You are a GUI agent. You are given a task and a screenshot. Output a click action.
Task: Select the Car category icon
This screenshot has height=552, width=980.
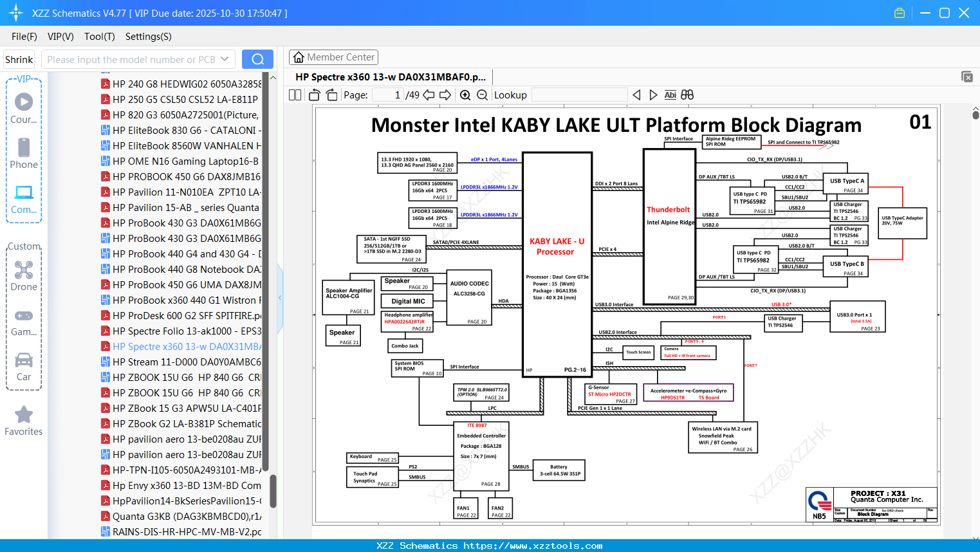pyautogui.click(x=24, y=360)
